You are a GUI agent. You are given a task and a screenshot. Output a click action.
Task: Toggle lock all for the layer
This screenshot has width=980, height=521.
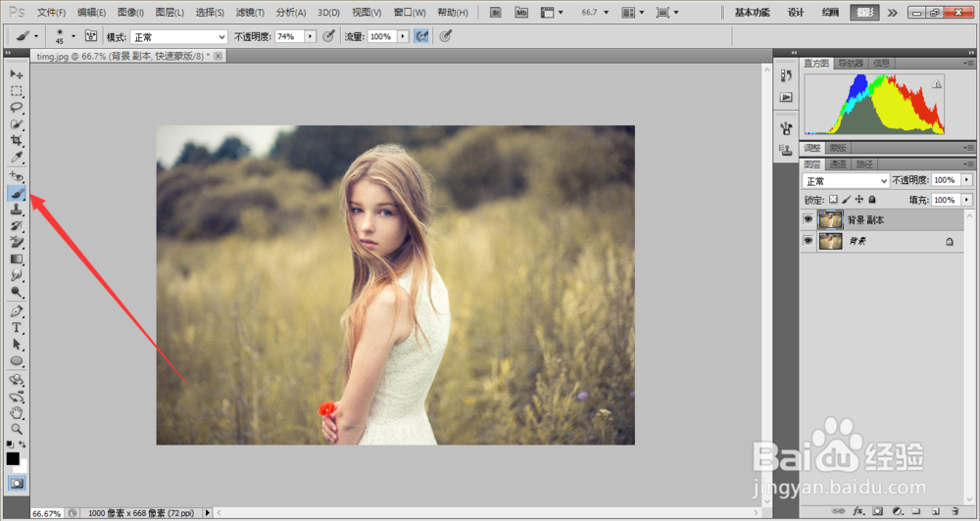pos(872,199)
